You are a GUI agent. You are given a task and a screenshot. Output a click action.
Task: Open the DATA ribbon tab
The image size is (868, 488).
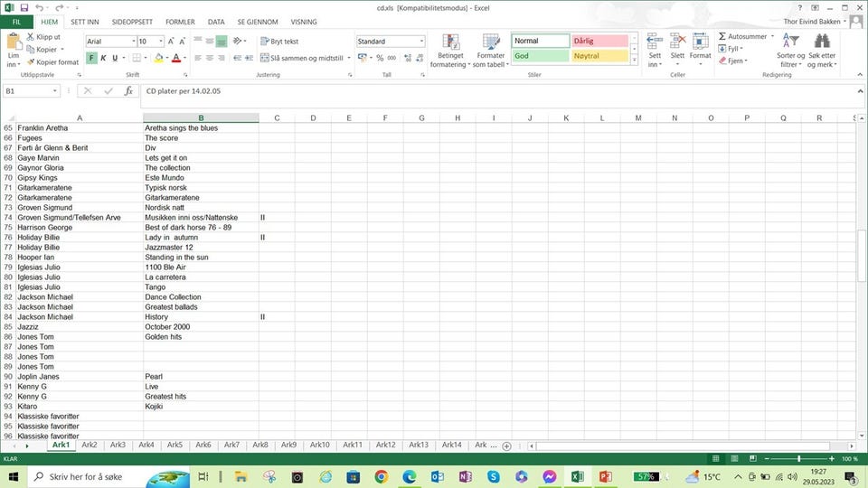click(x=216, y=22)
